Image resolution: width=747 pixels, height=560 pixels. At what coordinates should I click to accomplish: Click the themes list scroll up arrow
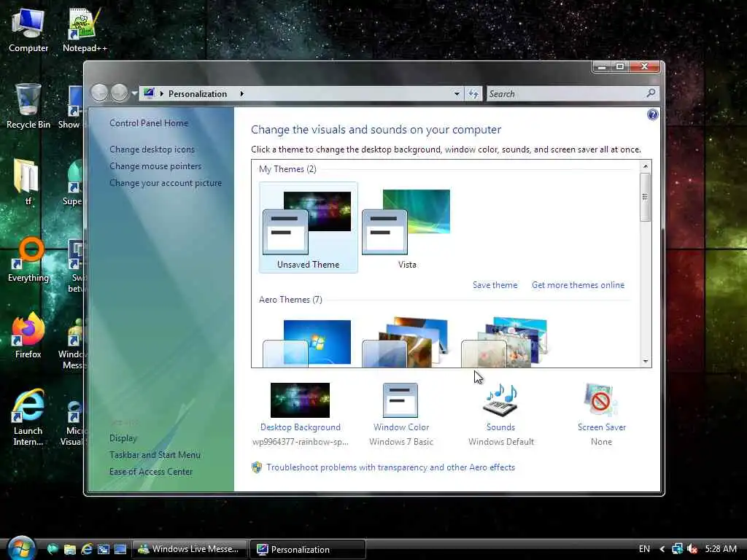[x=646, y=166]
